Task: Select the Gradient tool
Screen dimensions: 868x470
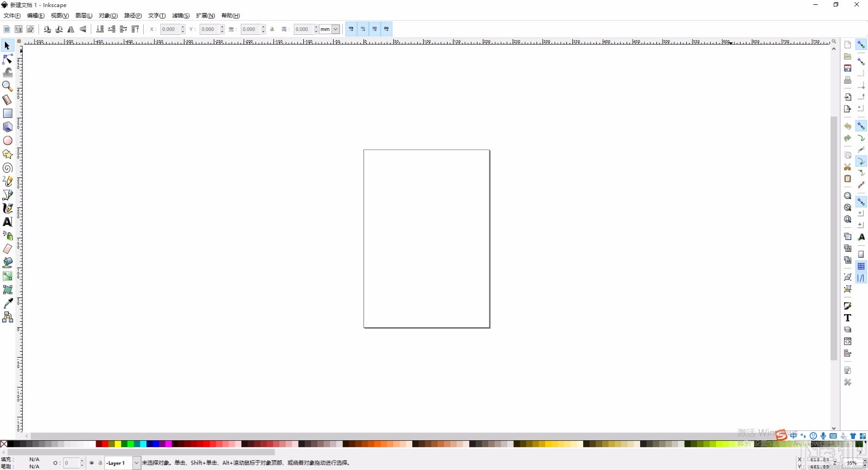Action: (8, 276)
